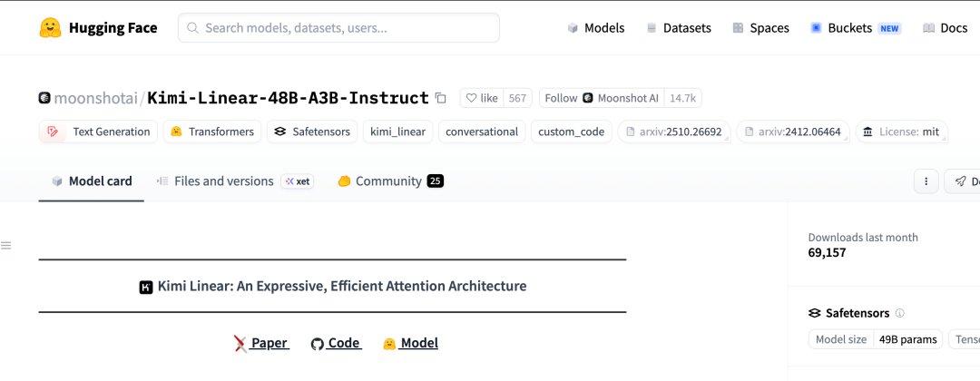Image resolution: width=980 pixels, height=381 pixels.
Task: Select the Text Generation tag
Action: tap(98, 132)
